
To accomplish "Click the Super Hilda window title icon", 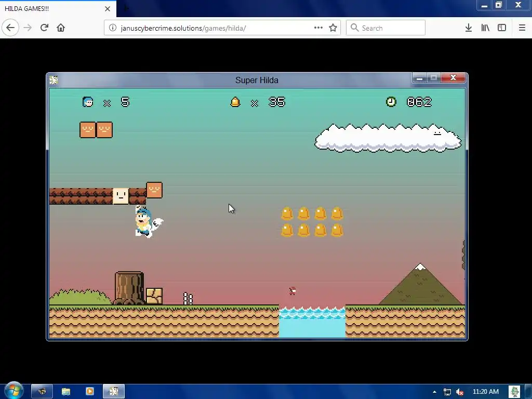I will (54, 80).
